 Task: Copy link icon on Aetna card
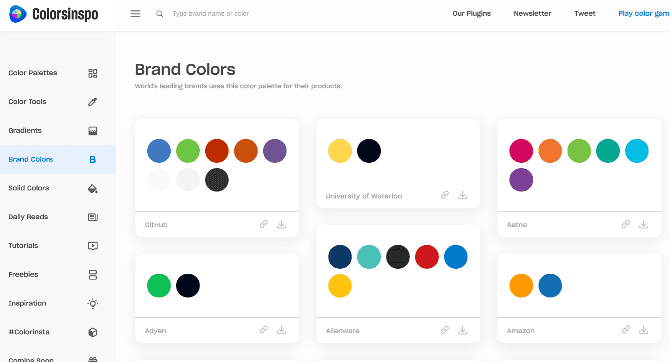[x=626, y=224]
